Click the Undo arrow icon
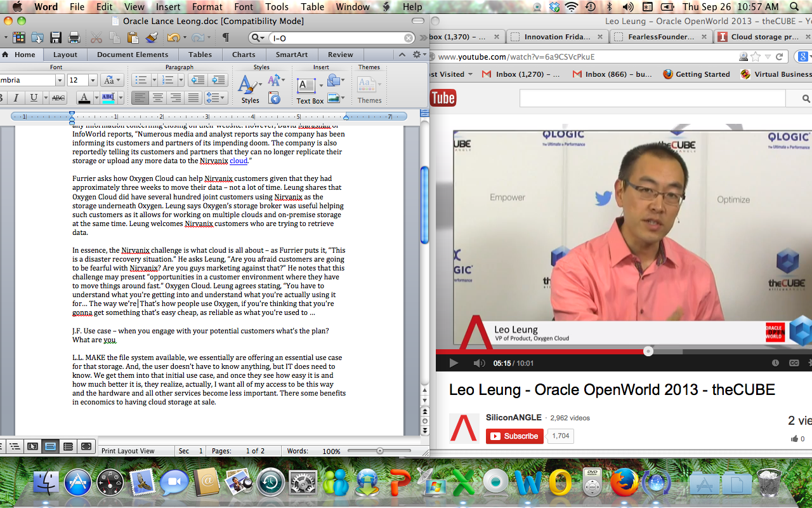The width and height of the screenshot is (812, 508). pyautogui.click(x=173, y=37)
